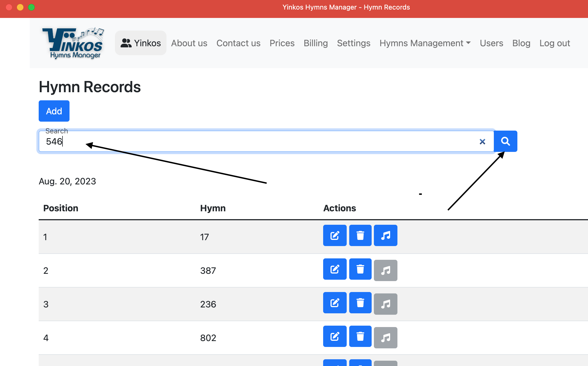Delete the hymn 17 record
The image size is (588, 366).
360,235
